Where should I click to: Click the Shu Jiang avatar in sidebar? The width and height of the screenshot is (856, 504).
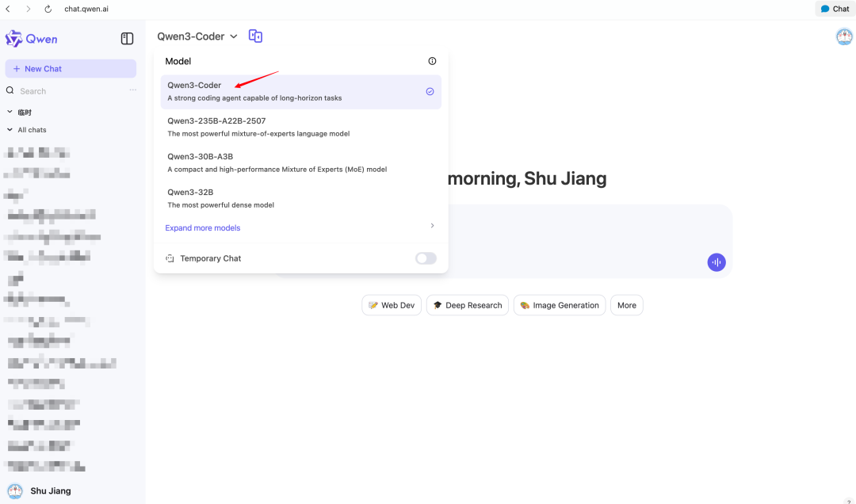click(x=15, y=491)
